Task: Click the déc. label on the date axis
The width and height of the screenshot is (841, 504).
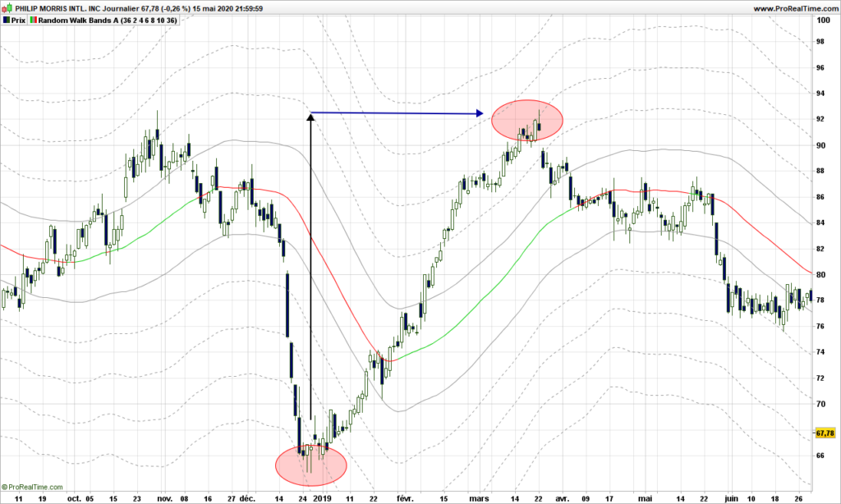Action: 246,498
